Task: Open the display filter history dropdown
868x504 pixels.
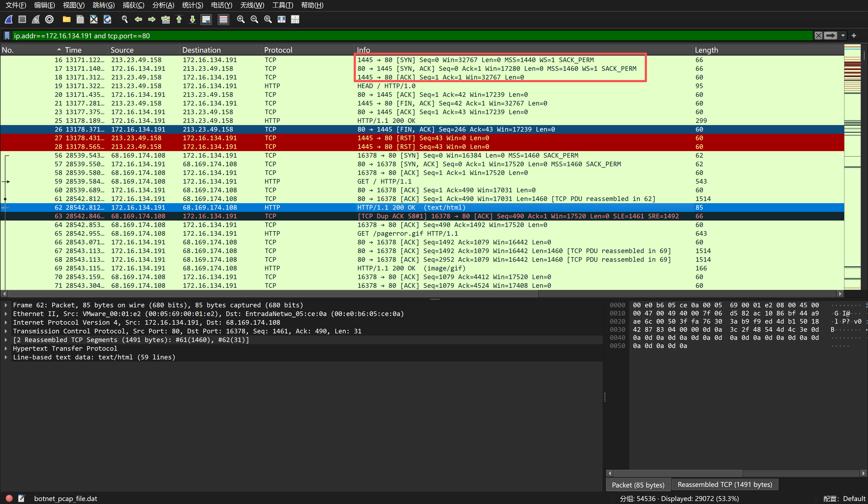Action: [843, 36]
